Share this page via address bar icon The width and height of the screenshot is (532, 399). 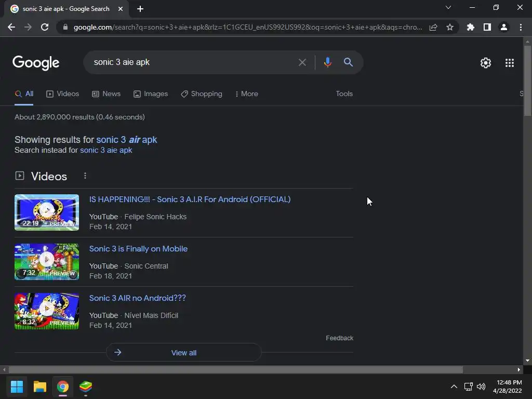(433, 27)
